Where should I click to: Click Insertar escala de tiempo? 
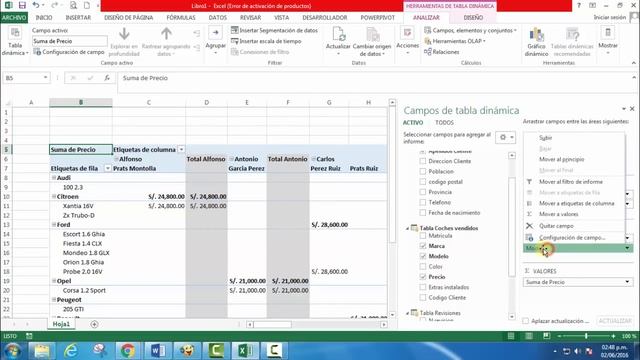point(266,41)
